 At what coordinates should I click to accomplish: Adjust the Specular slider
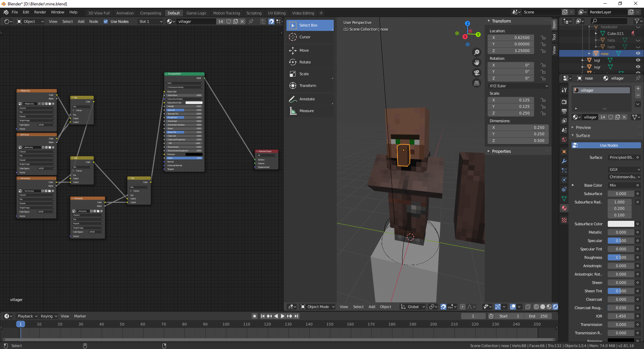point(621,241)
